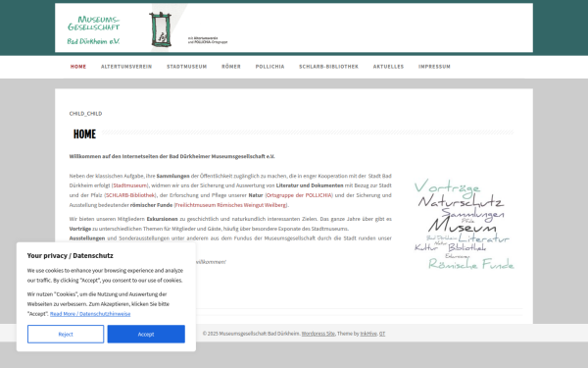Open Read More / Datenschutzhinweise link
Screen dimensions: 588x368
click(90, 314)
